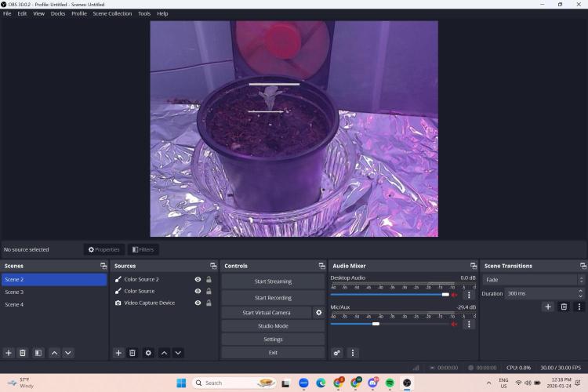Screen dimensions: 588x392
Task: Open source properties gear in Sources toolbar
Action: click(148, 353)
